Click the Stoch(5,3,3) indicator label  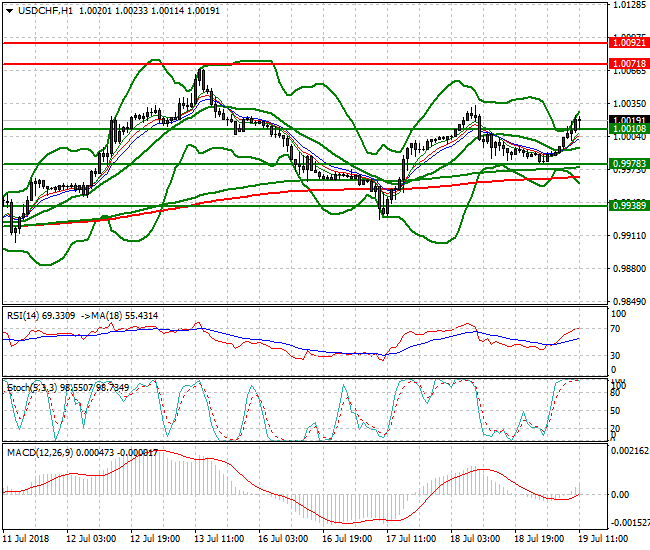click(68, 388)
